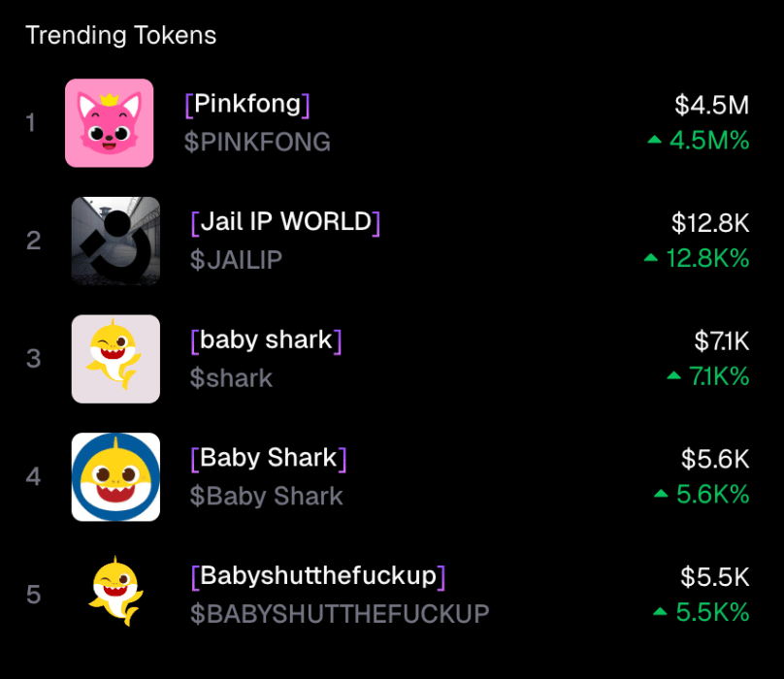Click the $7.1K price value
The height and width of the screenshot is (679, 784).
pos(722,341)
